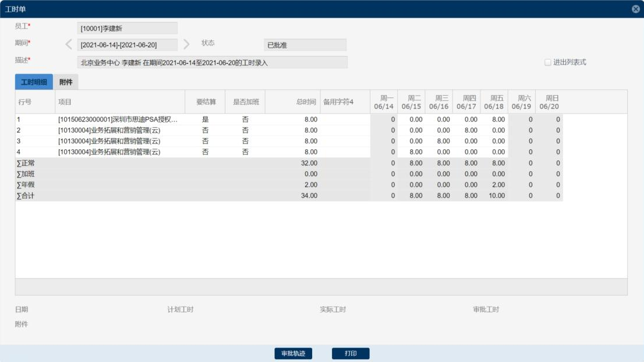
Task: Click the 审批轨迹 button
Action: coord(293,354)
